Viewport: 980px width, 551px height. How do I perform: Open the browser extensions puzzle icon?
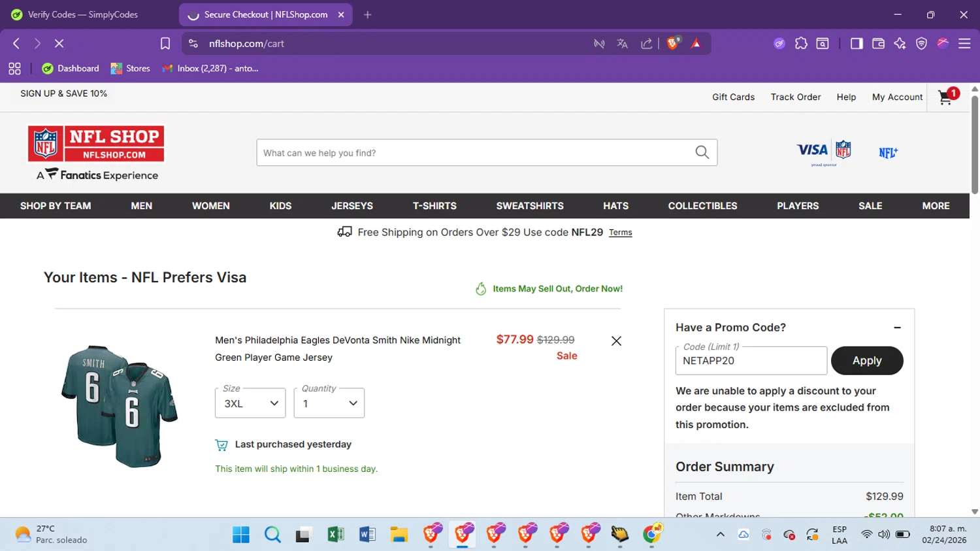coord(801,43)
